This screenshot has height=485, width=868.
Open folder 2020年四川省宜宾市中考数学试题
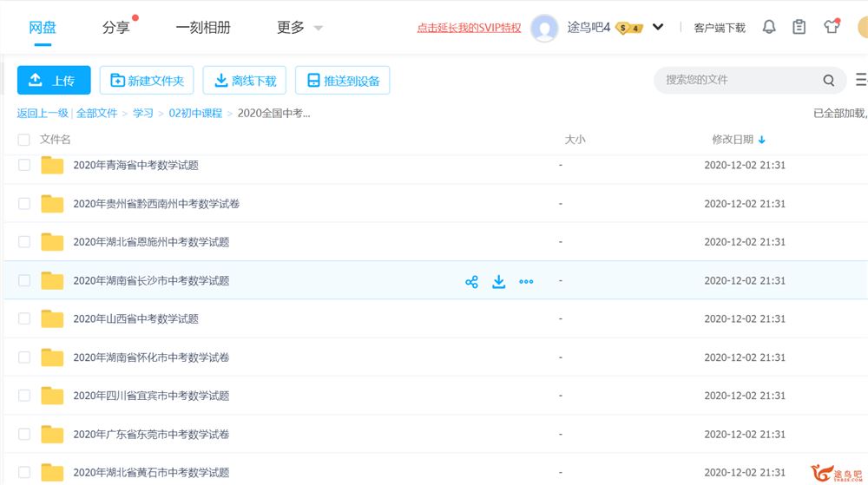click(151, 396)
